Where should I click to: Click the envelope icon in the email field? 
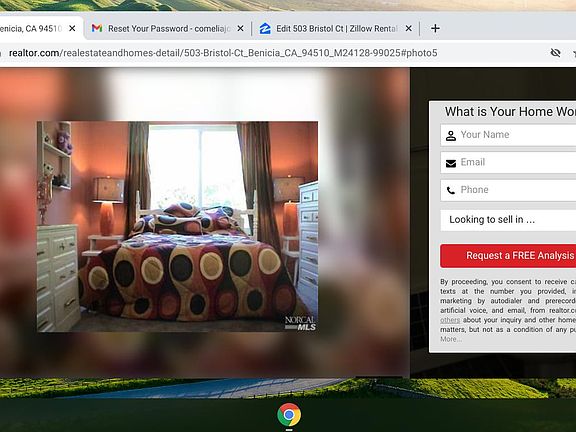point(451,163)
